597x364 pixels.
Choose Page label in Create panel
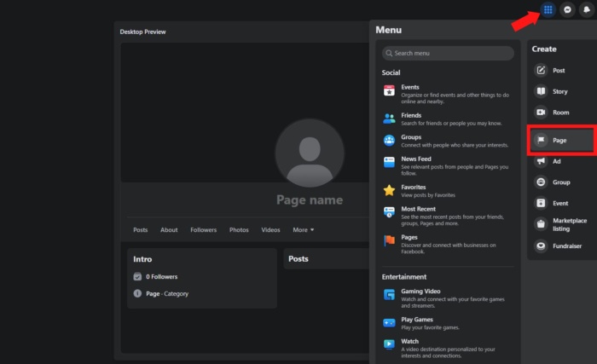point(559,141)
